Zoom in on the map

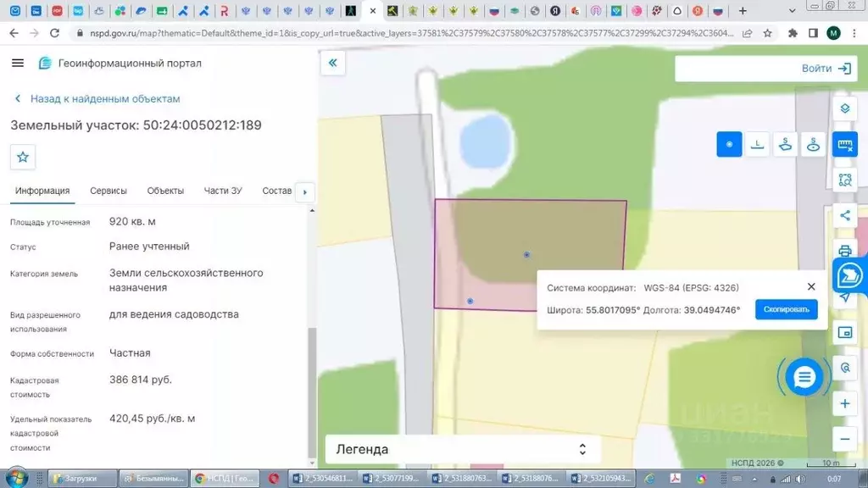click(845, 403)
